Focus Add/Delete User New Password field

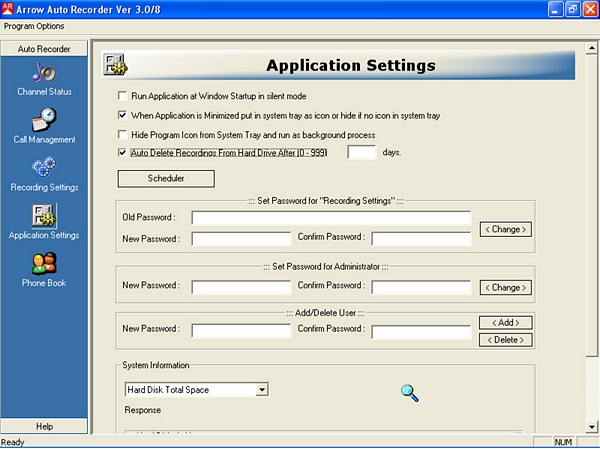coord(241,331)
